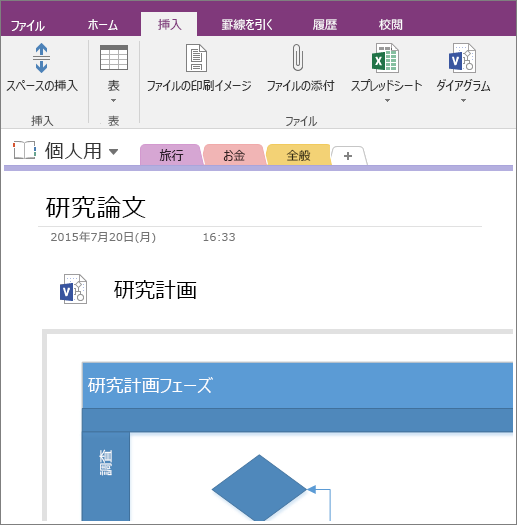The width and height of the screenshot is (517, 525).
Task: Switch to the 罫線を引く ribbon tab
Action: (x=247, y=25)
